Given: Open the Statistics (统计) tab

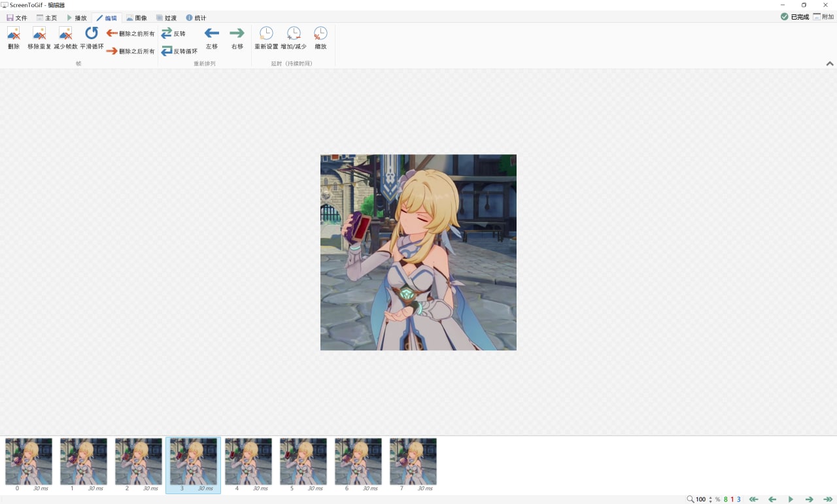Looking at the screenshot, I should [x=196, y=18].
